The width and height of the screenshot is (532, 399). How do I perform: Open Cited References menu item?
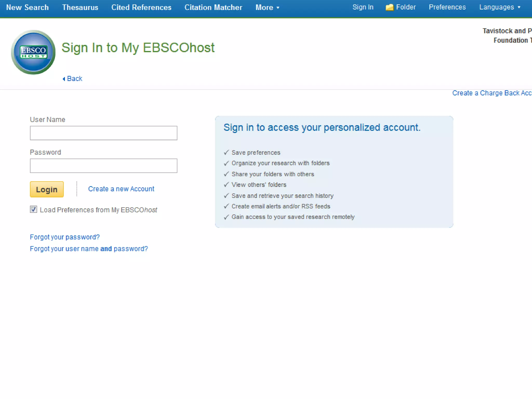pos(141,8)
